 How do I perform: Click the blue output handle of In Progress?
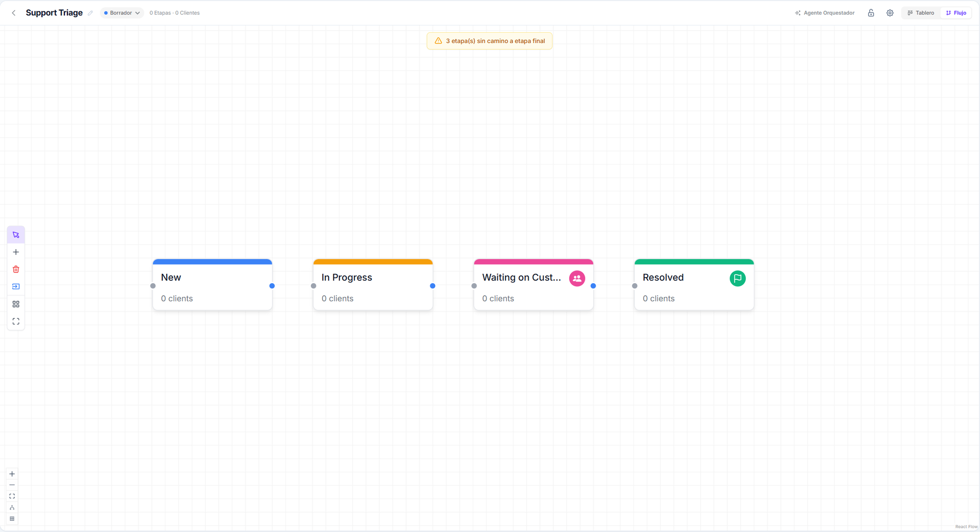pyautogui.click(x=432, y=286)
